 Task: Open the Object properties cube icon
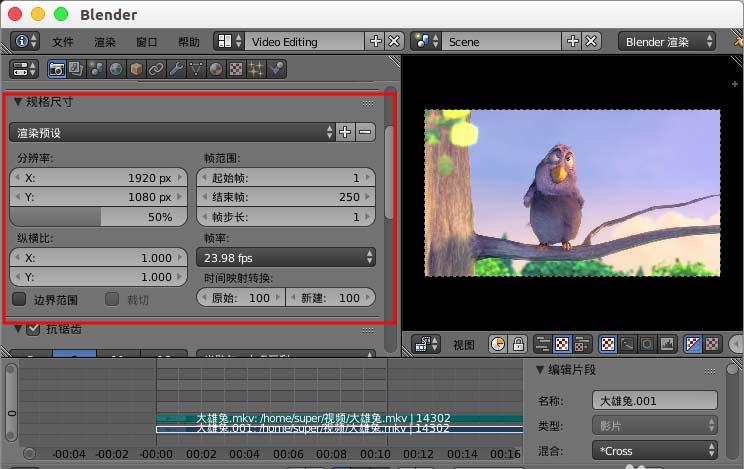point(136,69)
